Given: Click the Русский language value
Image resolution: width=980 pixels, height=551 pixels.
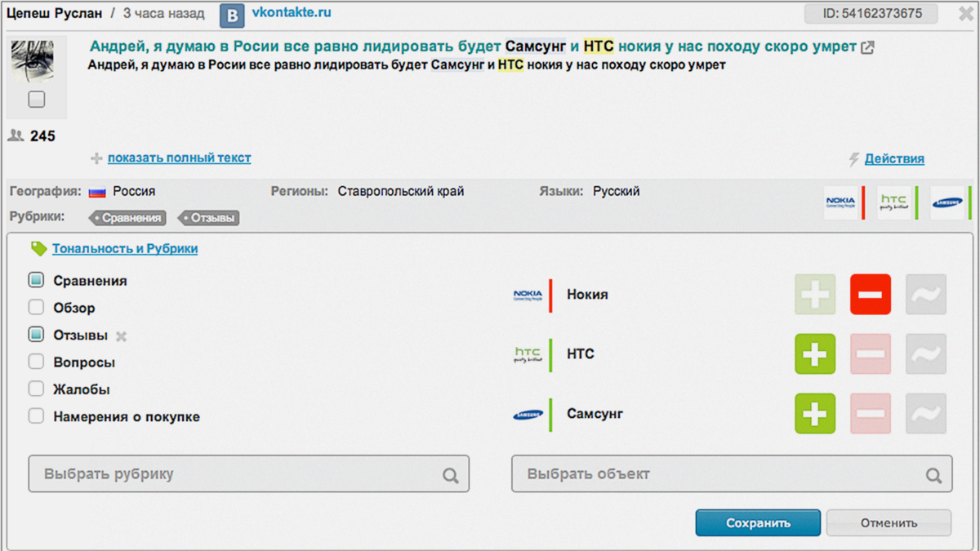Looking at the screenshot, I should tap(617, 191).
